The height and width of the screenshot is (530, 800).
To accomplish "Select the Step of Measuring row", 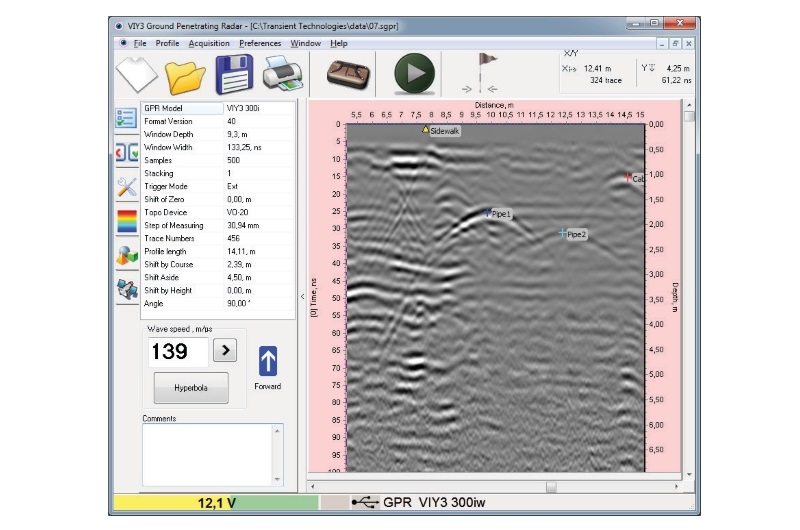I will click(218, 225).
